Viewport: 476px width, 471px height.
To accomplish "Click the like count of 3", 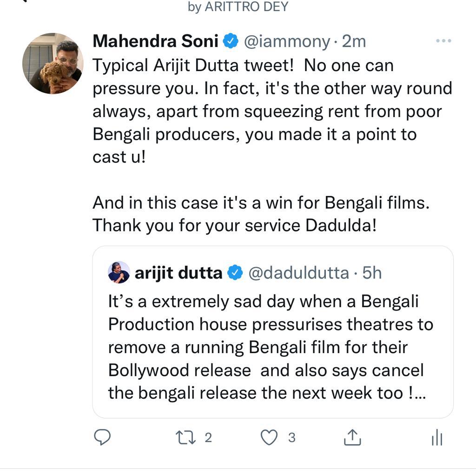I will [292, 438].
